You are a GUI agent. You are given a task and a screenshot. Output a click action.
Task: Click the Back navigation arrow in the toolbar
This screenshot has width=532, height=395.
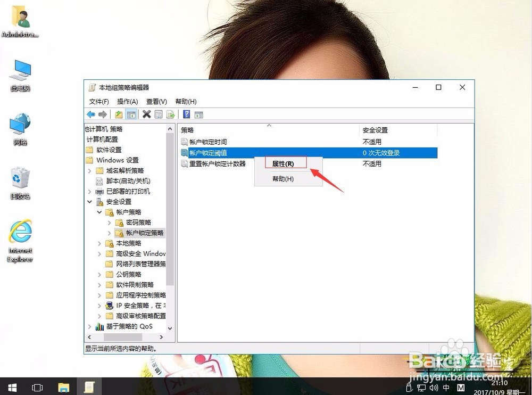[90, 114]
